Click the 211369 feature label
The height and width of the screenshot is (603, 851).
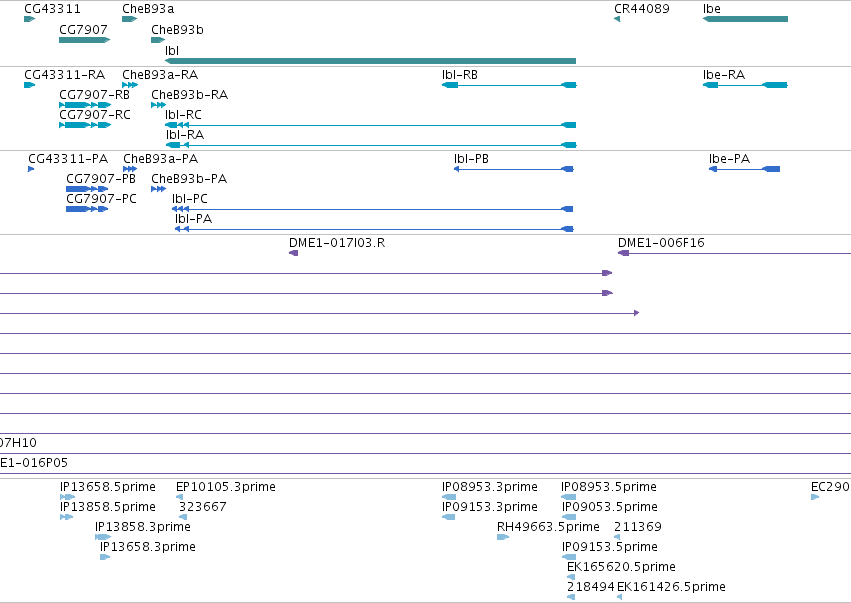tap(638, 527)
